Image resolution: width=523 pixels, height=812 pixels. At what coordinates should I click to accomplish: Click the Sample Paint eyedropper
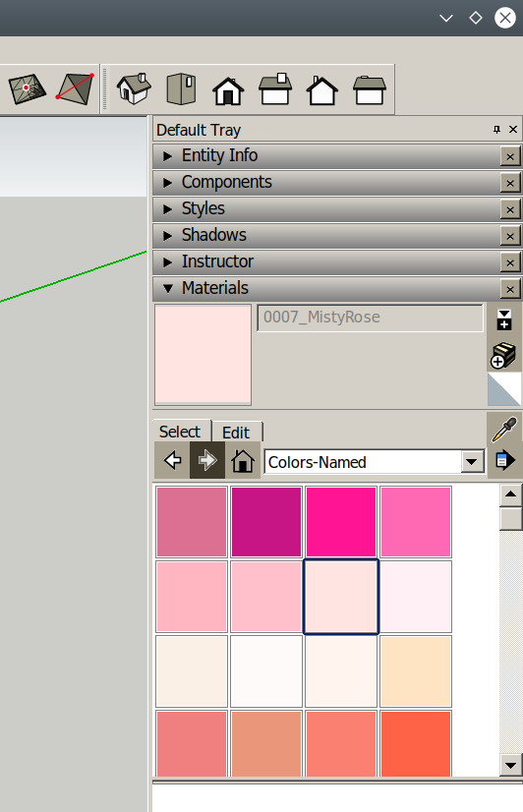pyautogui.click(x=504, y=430)
